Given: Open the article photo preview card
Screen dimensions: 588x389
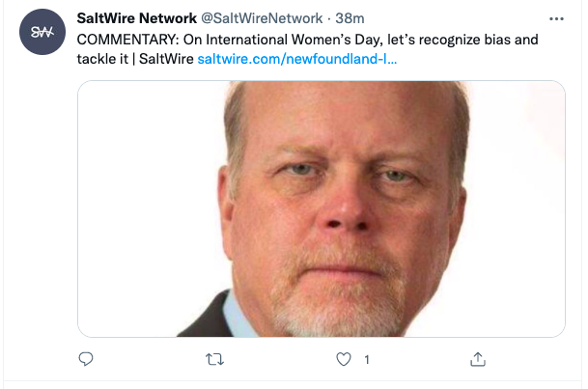Looking at the screenshot, I should point(322,208).
